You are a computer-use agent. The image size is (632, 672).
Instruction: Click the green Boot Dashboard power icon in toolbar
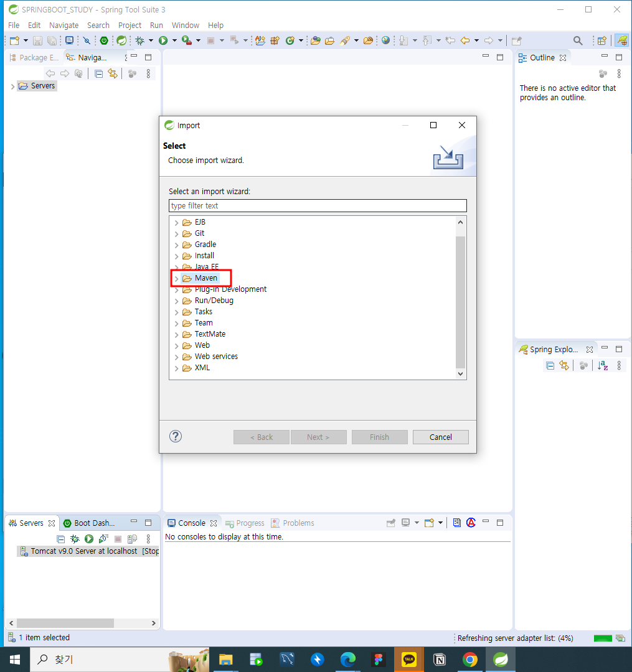point(104,40)
